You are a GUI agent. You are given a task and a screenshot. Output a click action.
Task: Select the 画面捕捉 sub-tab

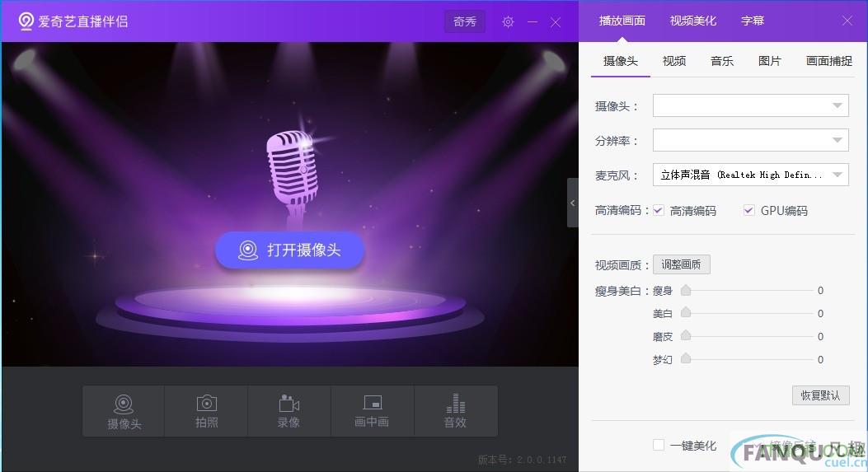click(x=828, y=61)
